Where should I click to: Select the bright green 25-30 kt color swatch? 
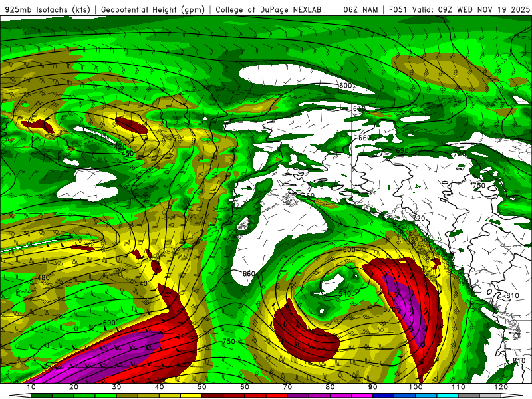[106, 396]
